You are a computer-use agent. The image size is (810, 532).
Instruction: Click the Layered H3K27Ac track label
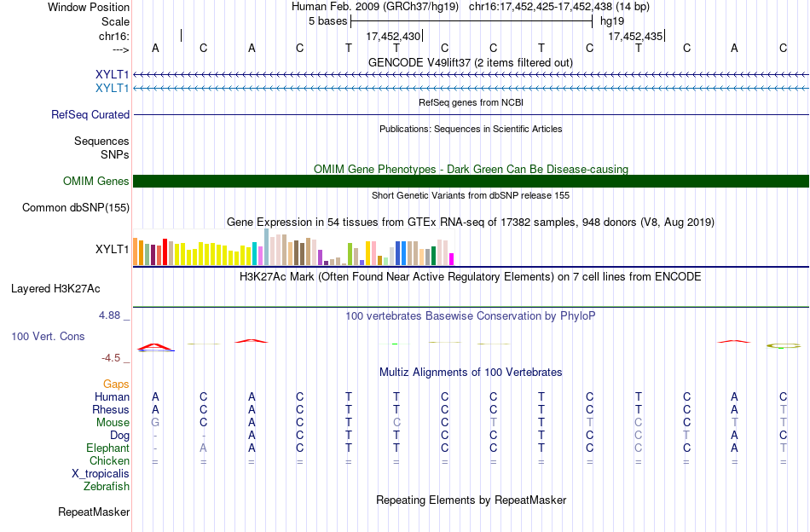55,289
